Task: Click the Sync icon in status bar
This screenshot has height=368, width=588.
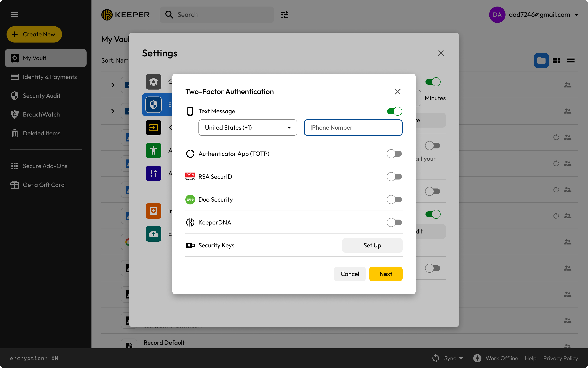Action: pos(435,358)
